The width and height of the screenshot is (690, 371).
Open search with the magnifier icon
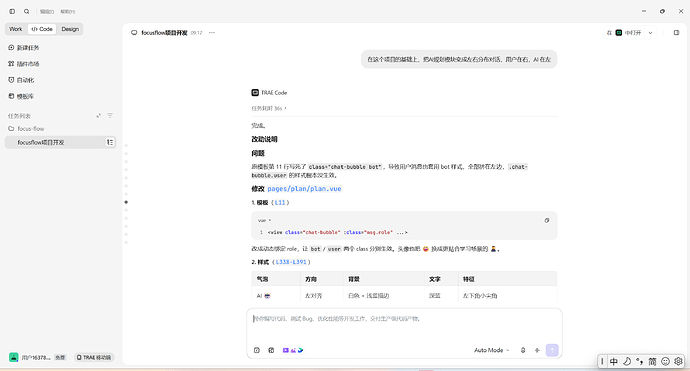pyautogui.click(x=26, y=11)
